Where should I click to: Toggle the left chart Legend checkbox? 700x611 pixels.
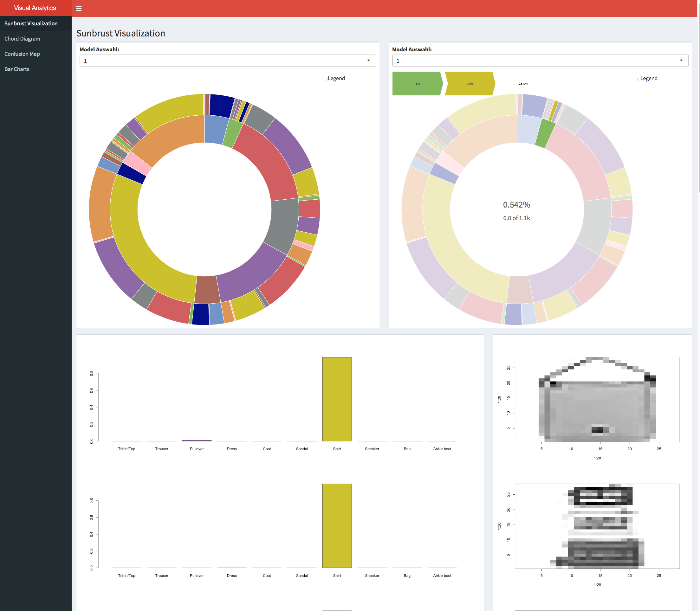tap(326, 79)
